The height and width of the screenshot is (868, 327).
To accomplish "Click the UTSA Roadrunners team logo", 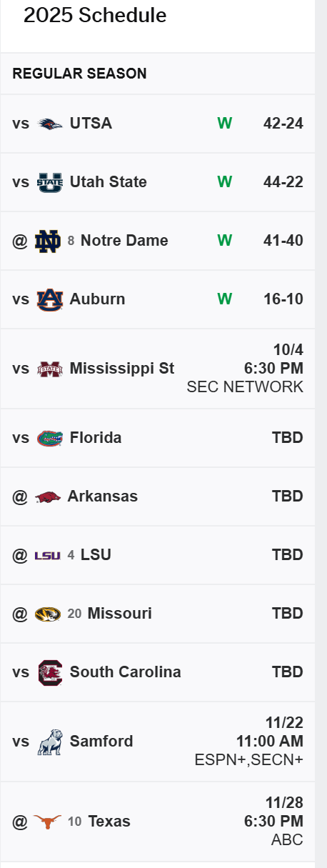I will [x=50, y=124].
